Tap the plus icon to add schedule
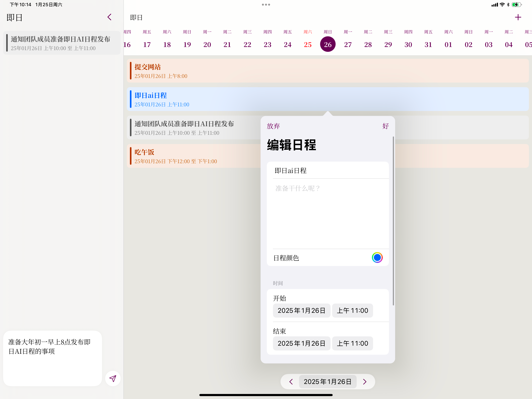The image size is (532, 399). (518, 17)
